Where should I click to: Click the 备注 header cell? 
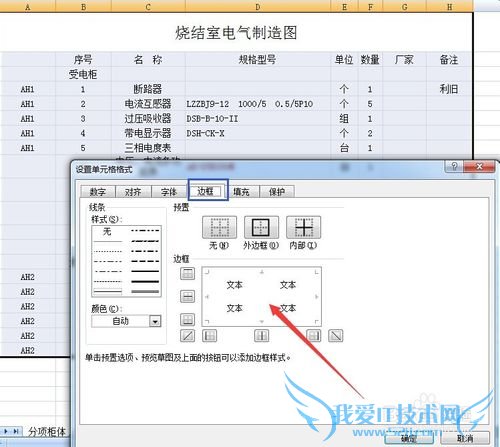[449, 60]
